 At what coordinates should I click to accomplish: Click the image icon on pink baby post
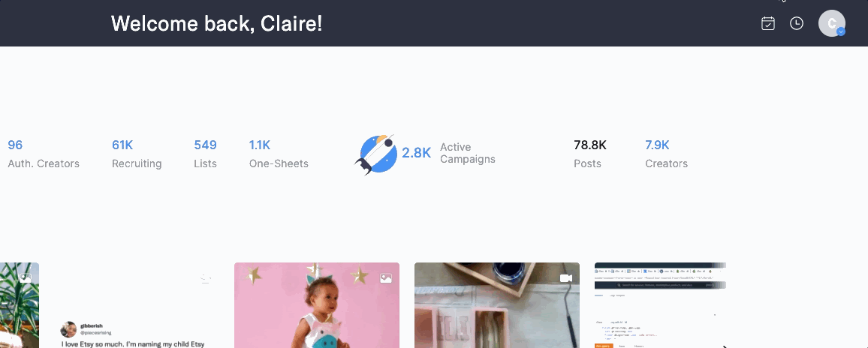[386, 278]
